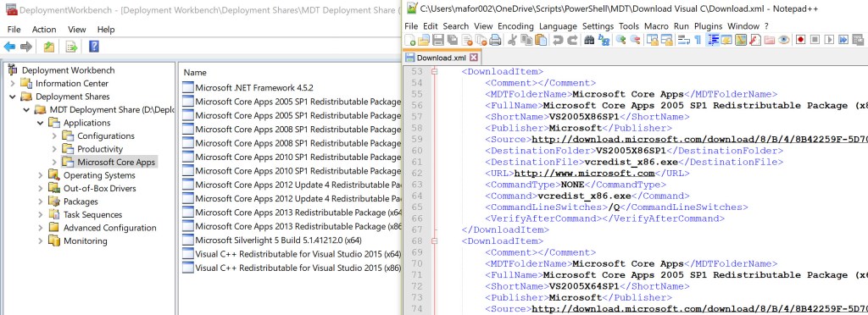Expand the Task Sequences tree node
The image size is (868, 315).
click(41, 215)
